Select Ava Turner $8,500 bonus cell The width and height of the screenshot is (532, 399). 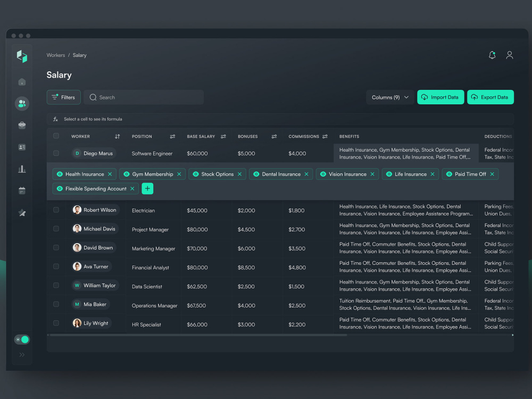click(x=246, y=268)
